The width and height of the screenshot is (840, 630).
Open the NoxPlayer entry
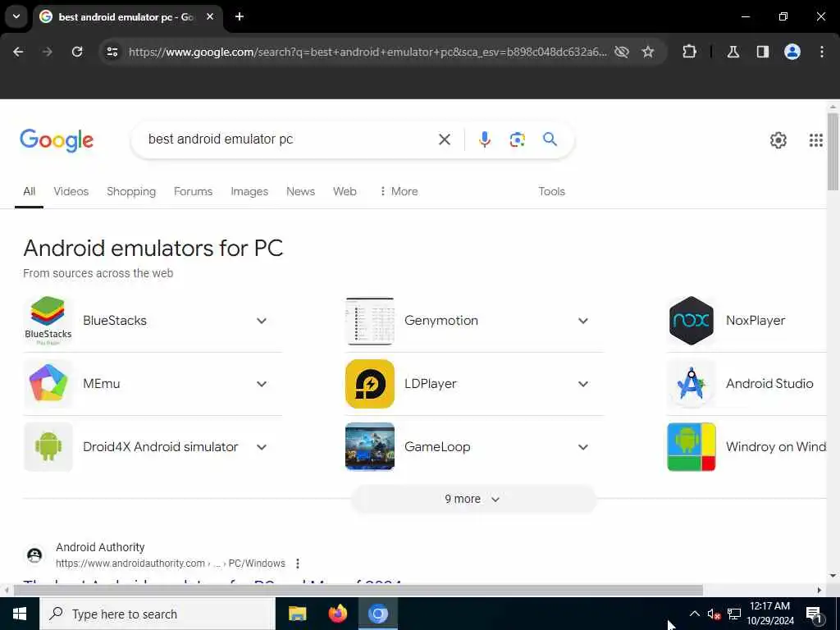click(x=756, y=321)
